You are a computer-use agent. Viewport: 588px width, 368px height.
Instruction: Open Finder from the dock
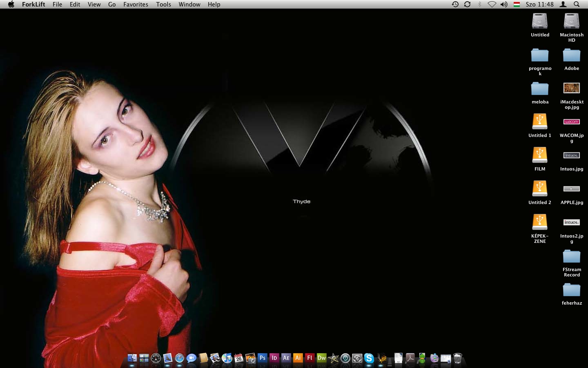coord(132,358)
